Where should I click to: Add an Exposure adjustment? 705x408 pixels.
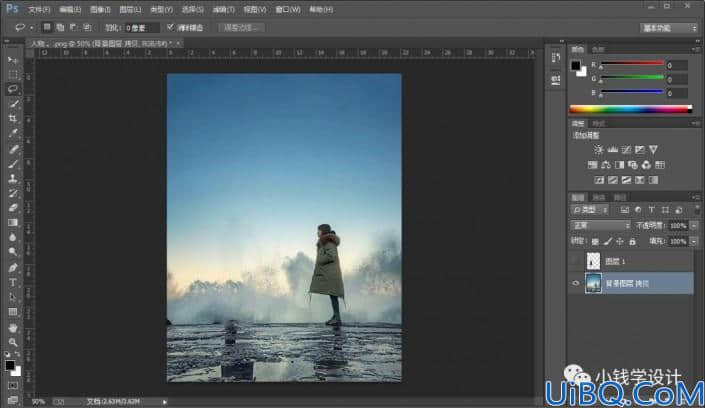coord(639,149)
